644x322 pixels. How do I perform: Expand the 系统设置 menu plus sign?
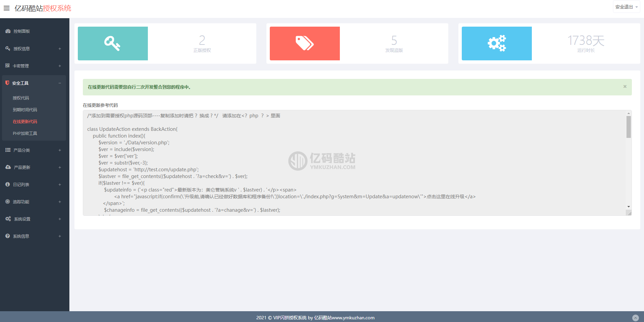[x=60, y=219]
